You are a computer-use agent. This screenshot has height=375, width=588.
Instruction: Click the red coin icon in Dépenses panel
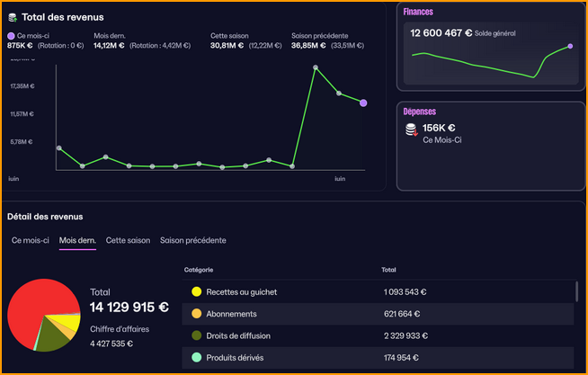tap(411, 130)
